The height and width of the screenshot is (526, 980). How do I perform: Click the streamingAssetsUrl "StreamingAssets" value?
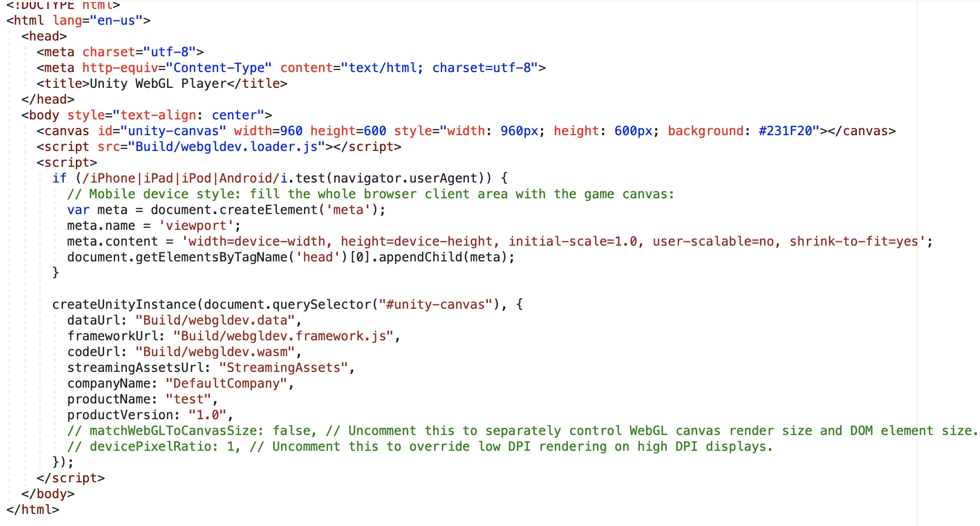coord(284,368)
